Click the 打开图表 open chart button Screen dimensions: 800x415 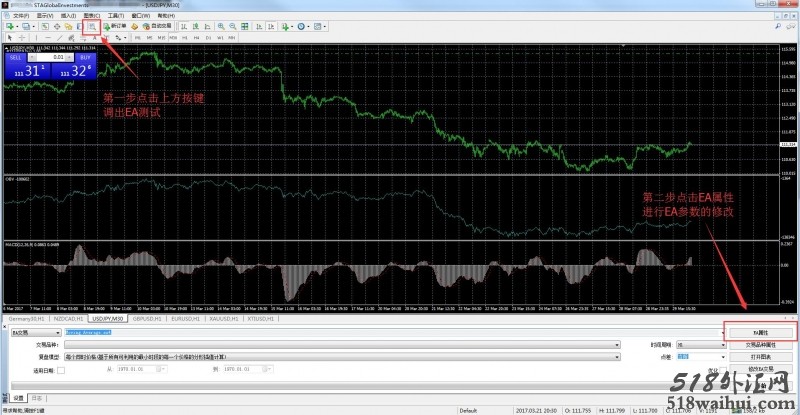759,357
